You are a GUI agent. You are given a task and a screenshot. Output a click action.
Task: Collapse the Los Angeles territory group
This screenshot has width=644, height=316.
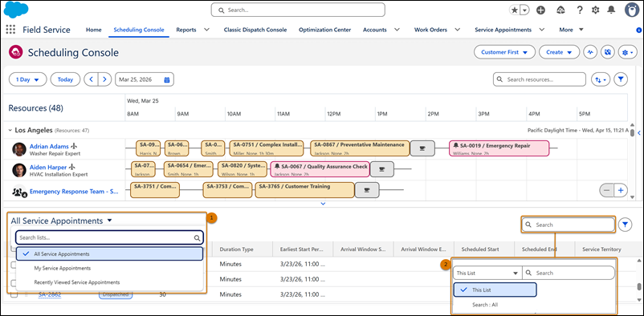tap(10, 130)
